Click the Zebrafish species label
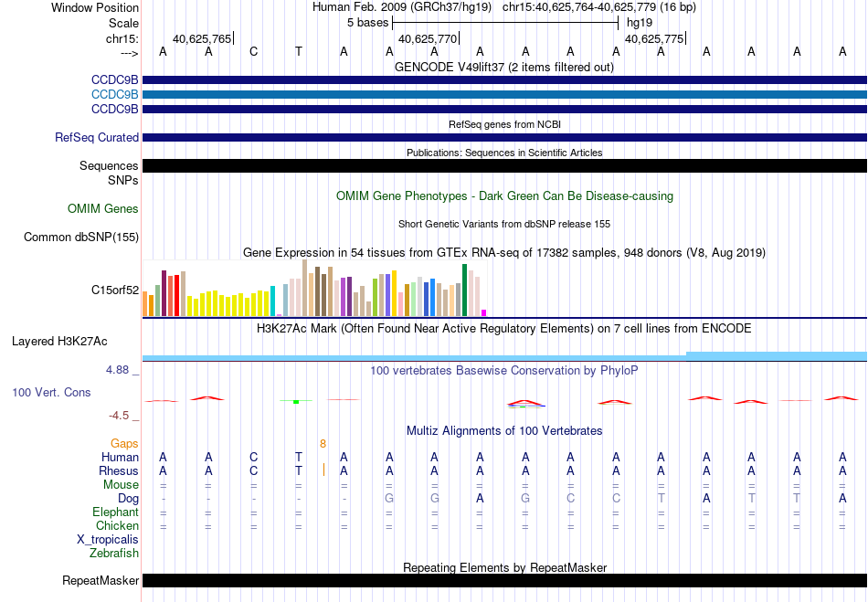868x602 pixels. (114, 553)
